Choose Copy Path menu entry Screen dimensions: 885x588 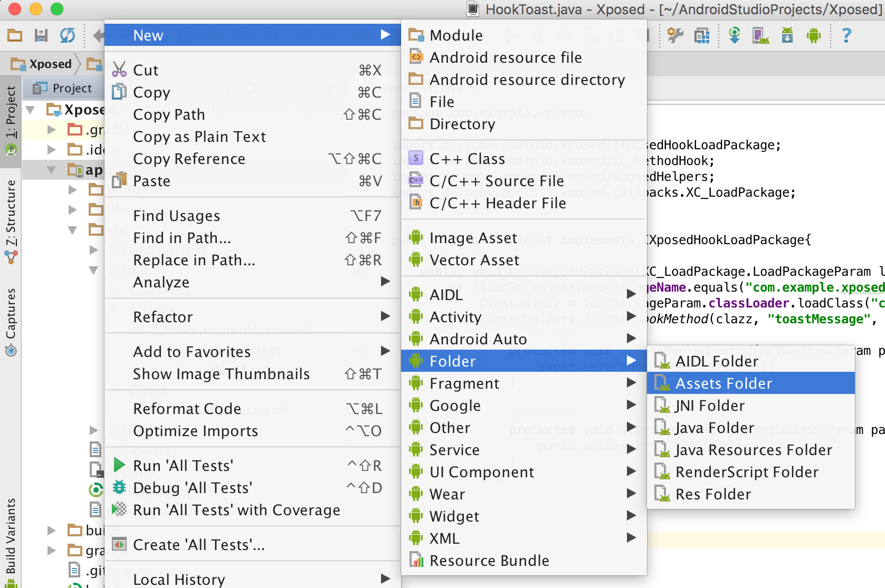click(252, 114)
